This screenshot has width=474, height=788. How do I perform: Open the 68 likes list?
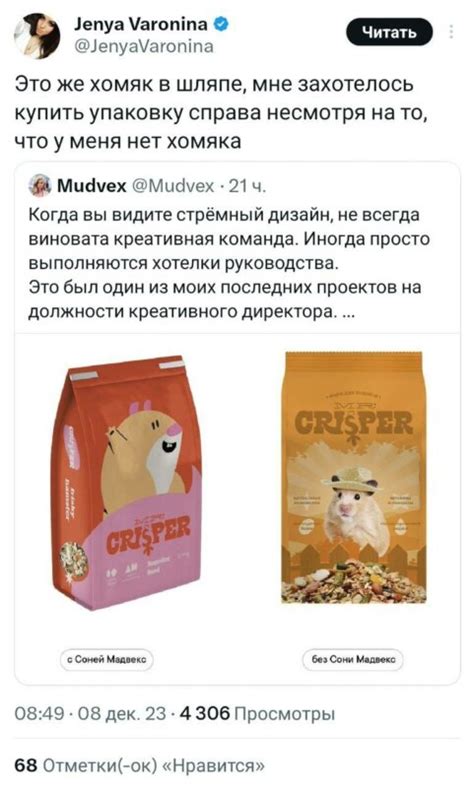click(x=139, y=765)
